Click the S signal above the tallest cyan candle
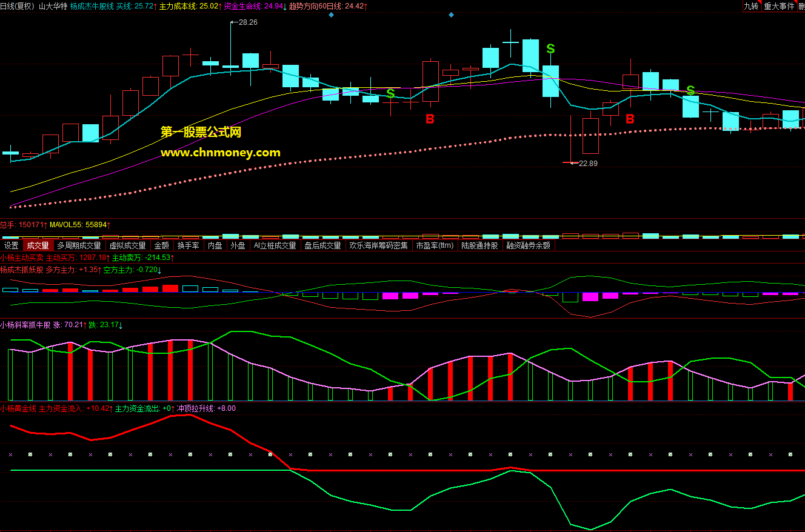 click(x=550, y=48)
